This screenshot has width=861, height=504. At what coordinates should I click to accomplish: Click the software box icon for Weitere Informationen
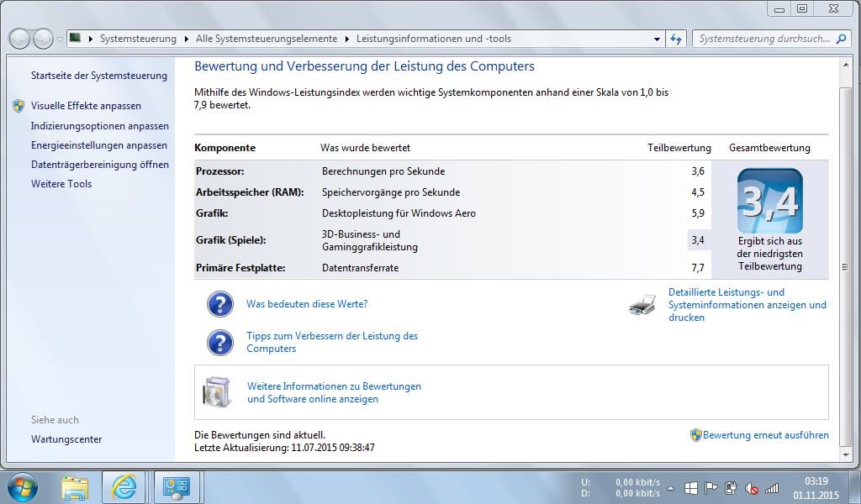point(217,391)
